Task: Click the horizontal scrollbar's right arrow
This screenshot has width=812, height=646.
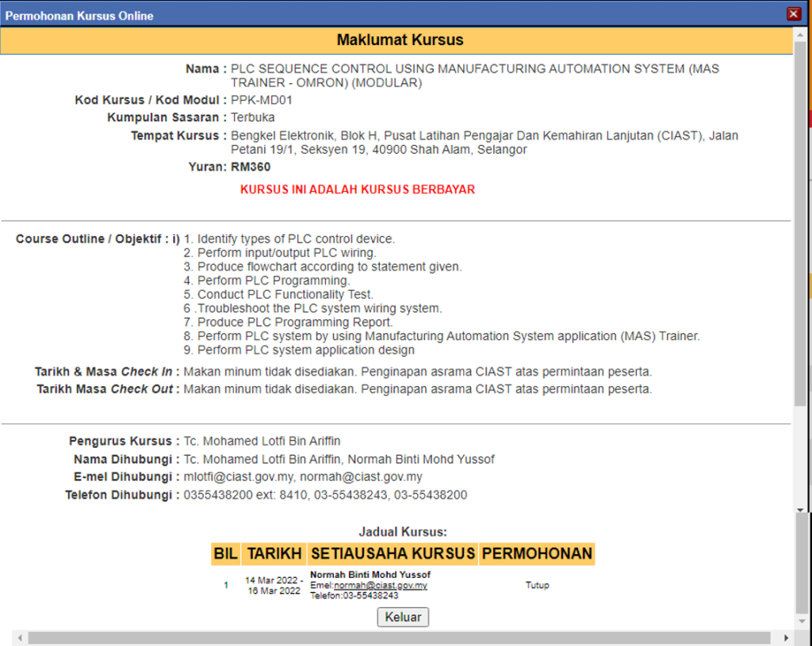Action: [x=786, y=638]
